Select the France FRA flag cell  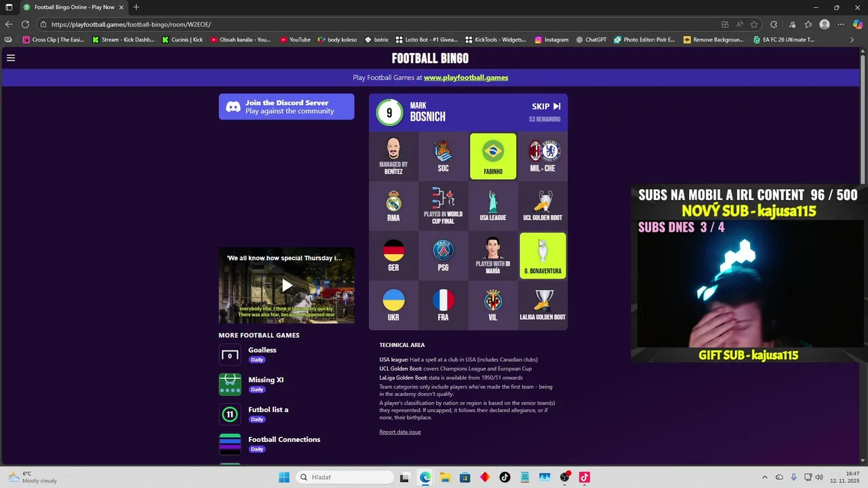pos(443,306)
